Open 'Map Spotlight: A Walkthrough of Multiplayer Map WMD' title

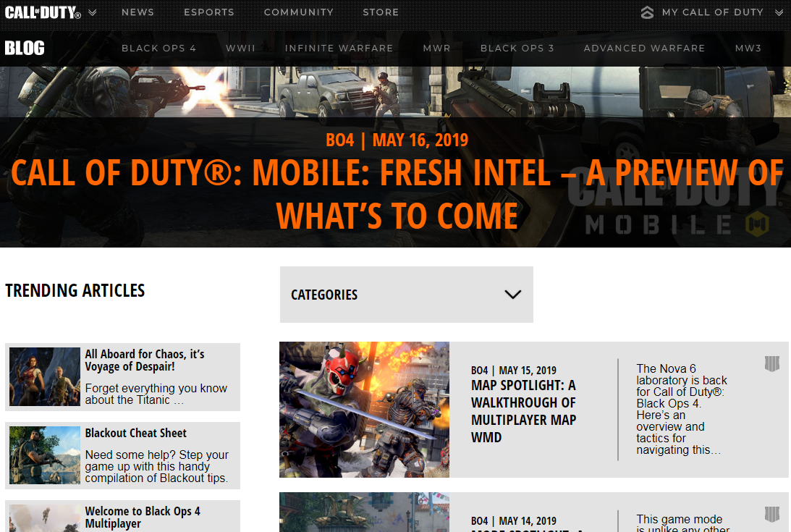click(x=524, y=411)
